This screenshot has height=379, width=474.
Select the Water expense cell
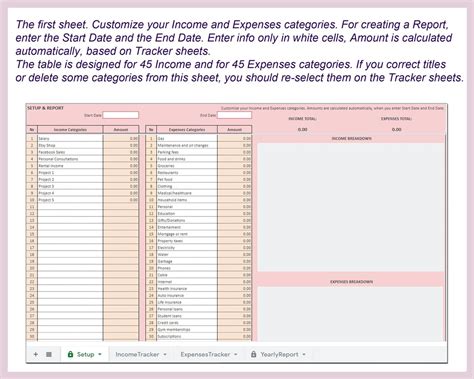tap(187, 254)
